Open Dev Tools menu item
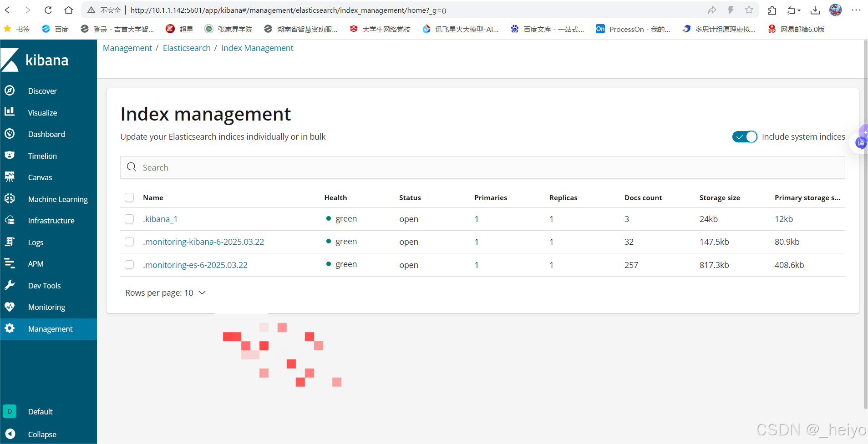The image size is (868, 444). [44, 286]
